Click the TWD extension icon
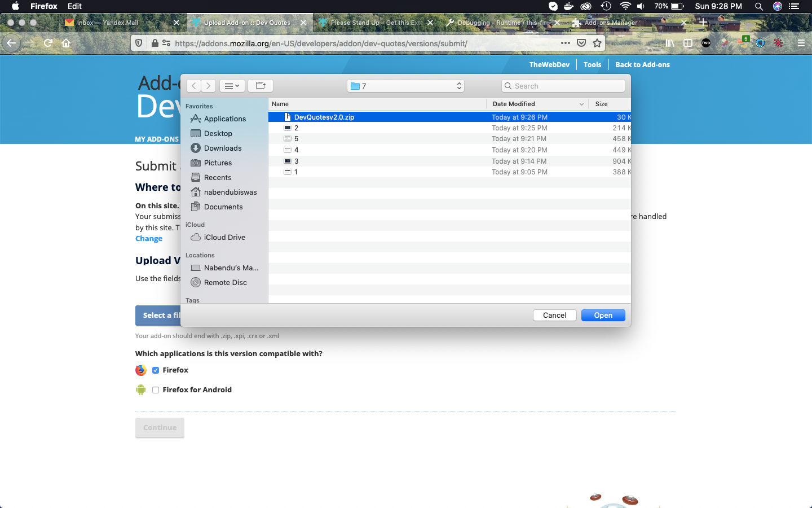 pos(706,43)
